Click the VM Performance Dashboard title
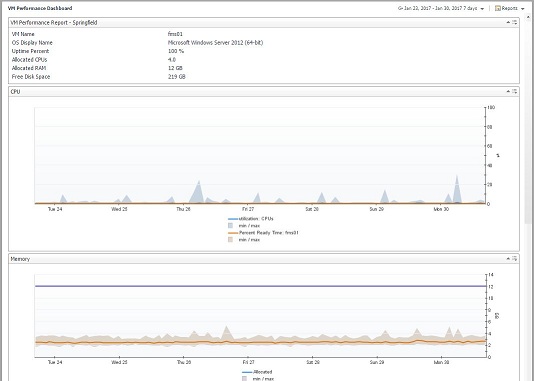534x381 pixels. 40,8
